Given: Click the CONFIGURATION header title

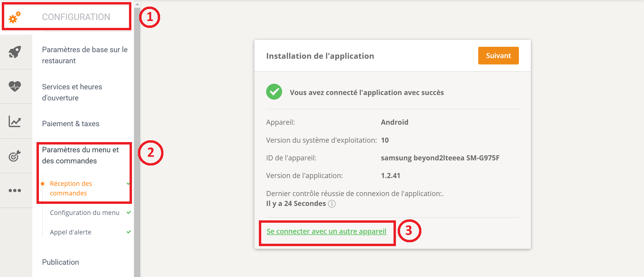Looking at the screenshot, I should 76,17.
